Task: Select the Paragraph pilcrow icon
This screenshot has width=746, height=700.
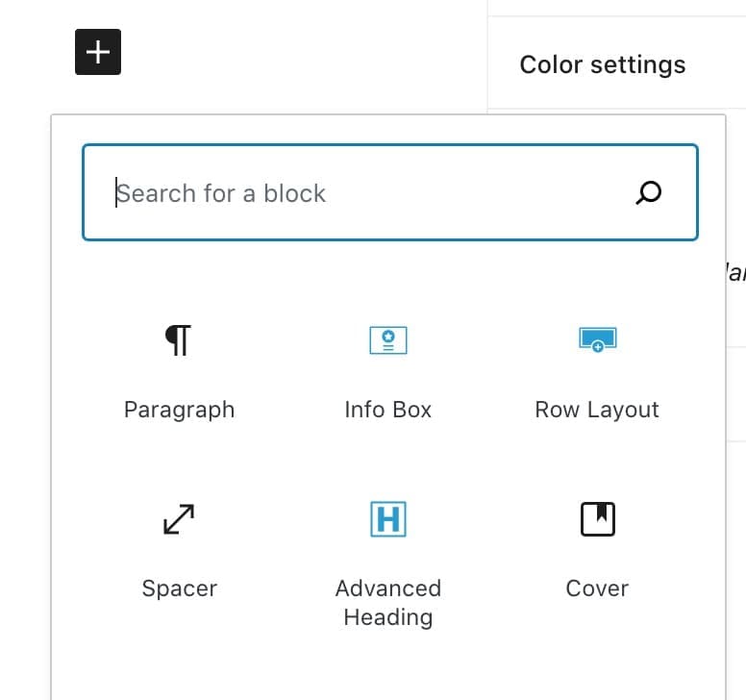Action: pos(179,340)
